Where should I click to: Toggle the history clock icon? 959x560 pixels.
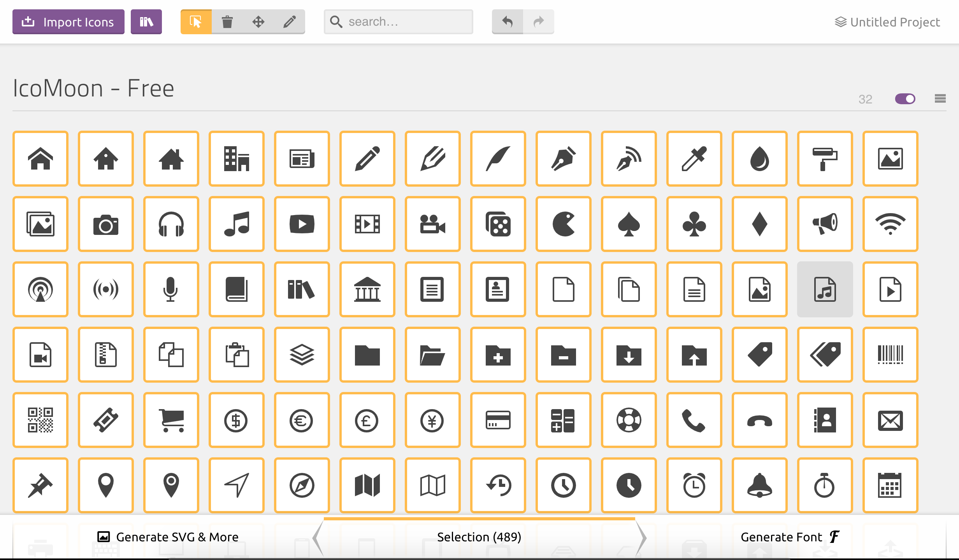pyautogui.click(x=498, y=485)
